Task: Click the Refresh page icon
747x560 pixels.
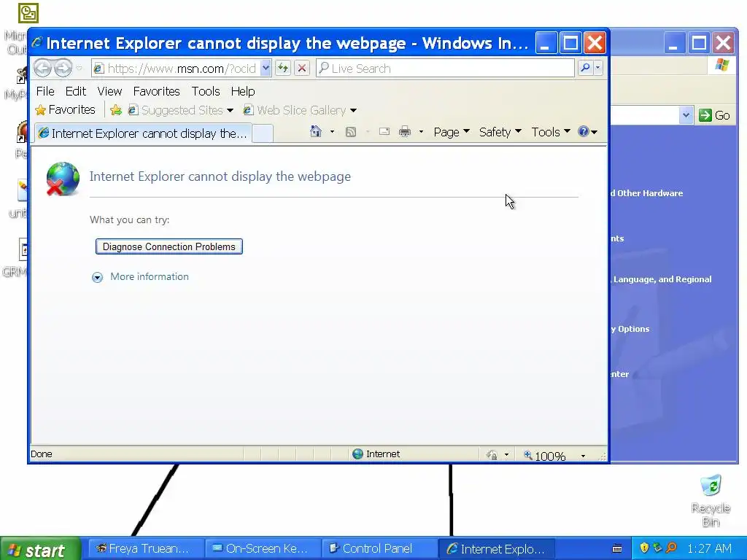Action: 283,69
